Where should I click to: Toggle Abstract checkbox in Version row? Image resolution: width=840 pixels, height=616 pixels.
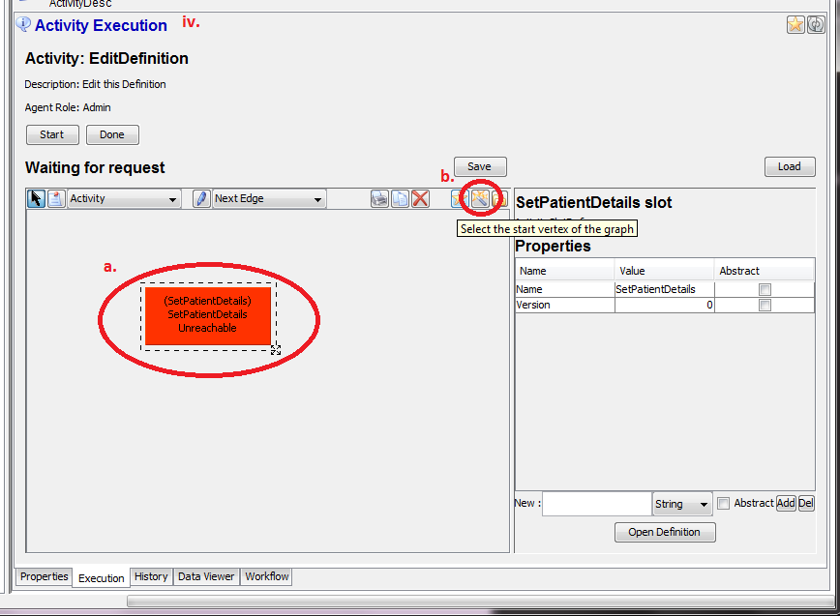(x=765, y=305)
